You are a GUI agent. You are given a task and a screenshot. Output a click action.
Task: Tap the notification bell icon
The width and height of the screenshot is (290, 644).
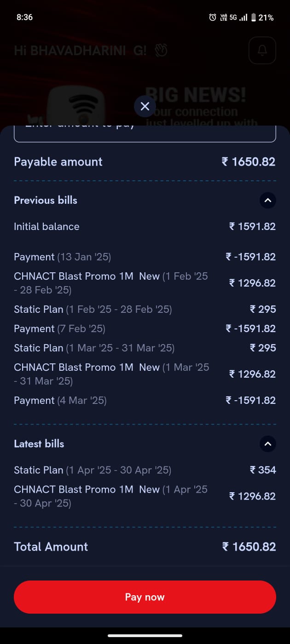262,50
